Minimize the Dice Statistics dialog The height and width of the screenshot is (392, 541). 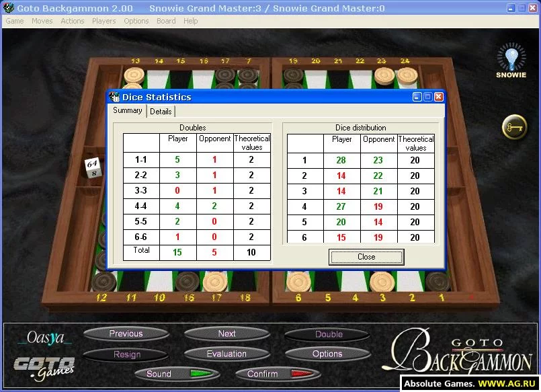[417, 97]
